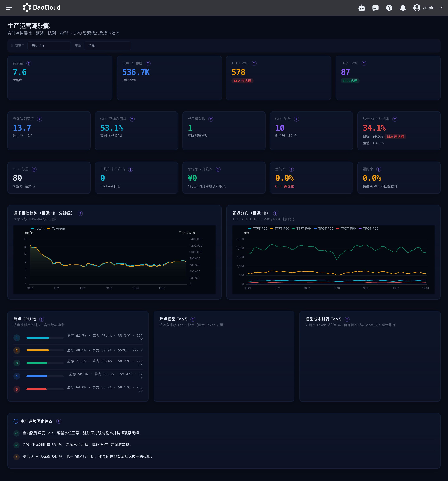Open the AI assistant robot icon
The image size is (448, 481).
[x=362, y=8]
